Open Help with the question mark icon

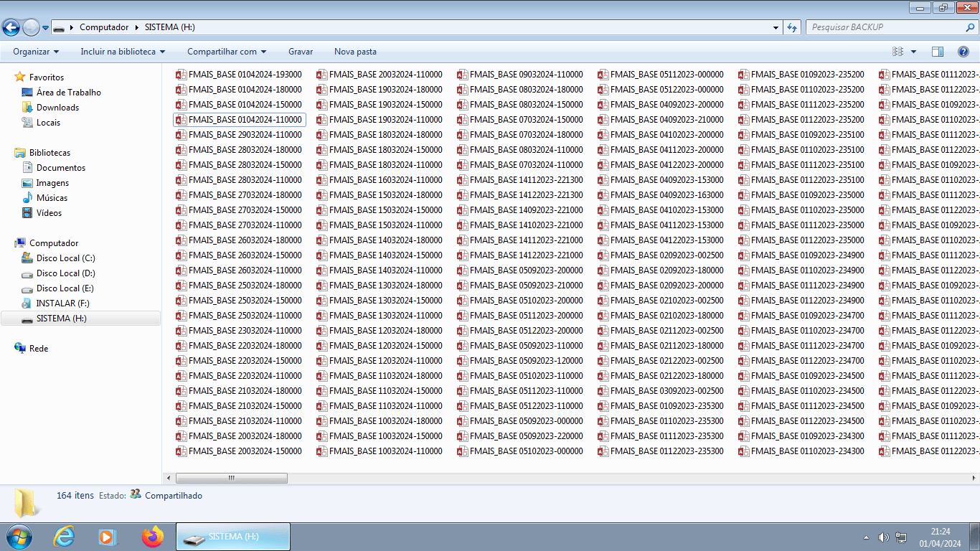963,52
